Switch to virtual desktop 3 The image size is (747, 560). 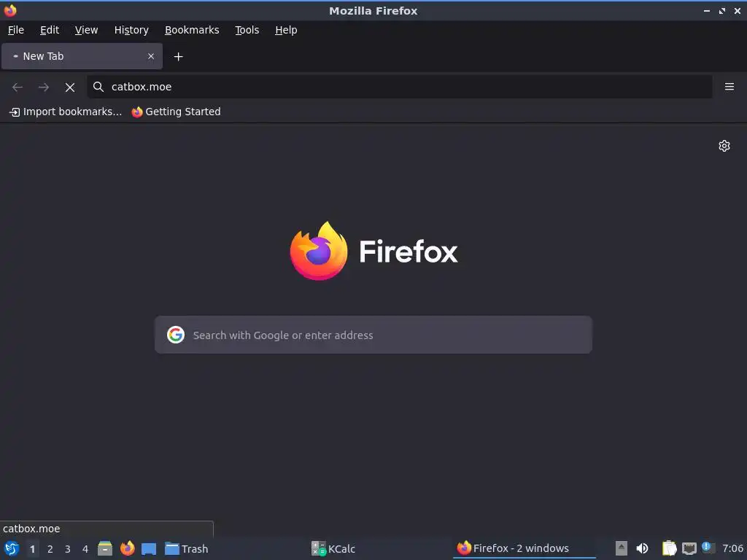[68, 549]
